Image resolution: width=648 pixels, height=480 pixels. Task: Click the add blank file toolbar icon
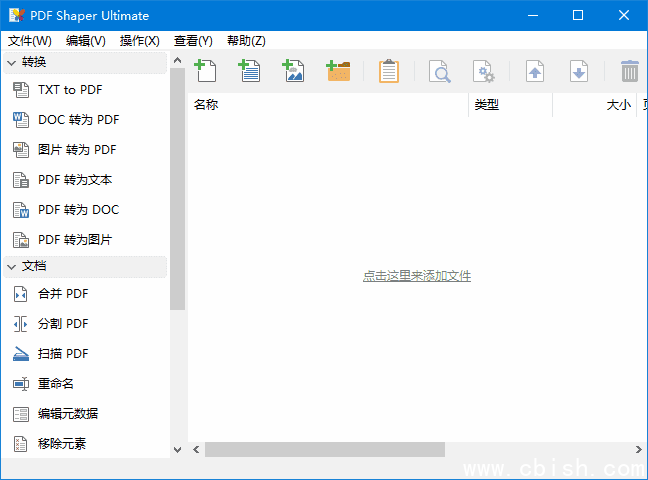(205, 70)
